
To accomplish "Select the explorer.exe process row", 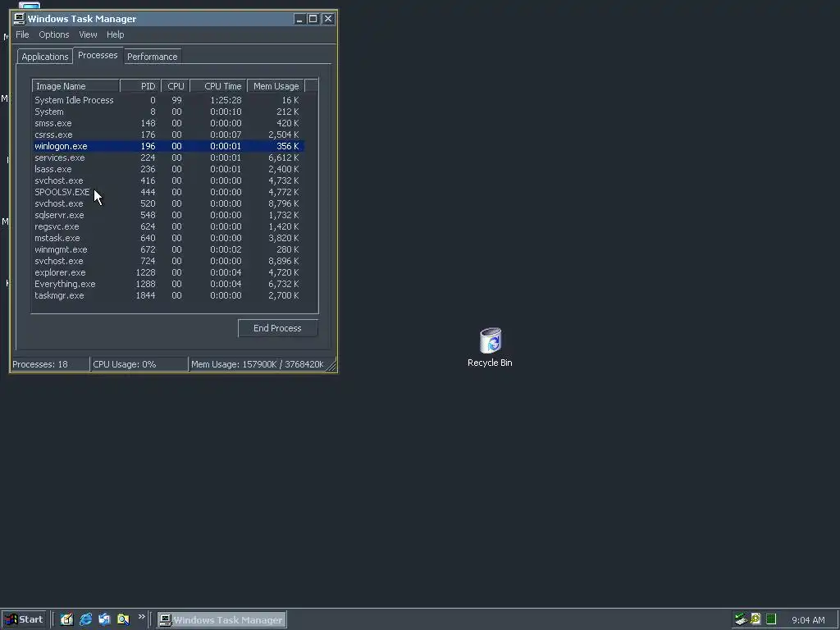I will pyautogui.click(x=168, y=272).
